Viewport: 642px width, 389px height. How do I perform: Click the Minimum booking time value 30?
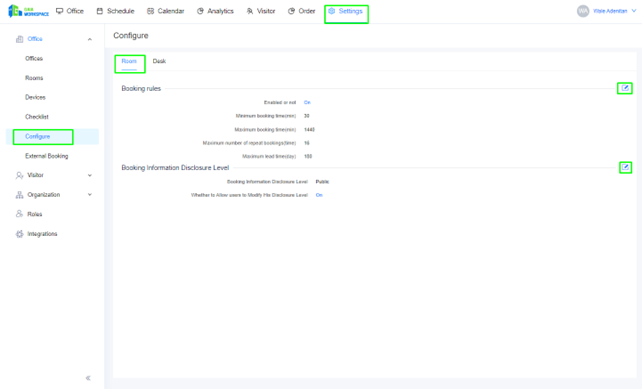tap(307, 116)
